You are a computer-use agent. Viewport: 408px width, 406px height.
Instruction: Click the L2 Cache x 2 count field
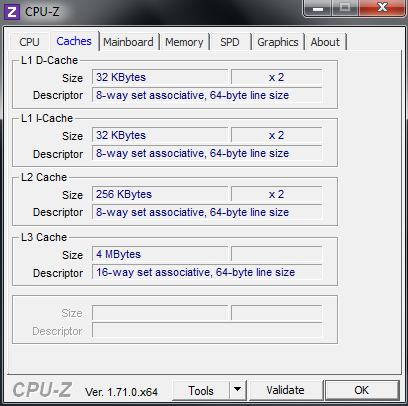point(277,194)
